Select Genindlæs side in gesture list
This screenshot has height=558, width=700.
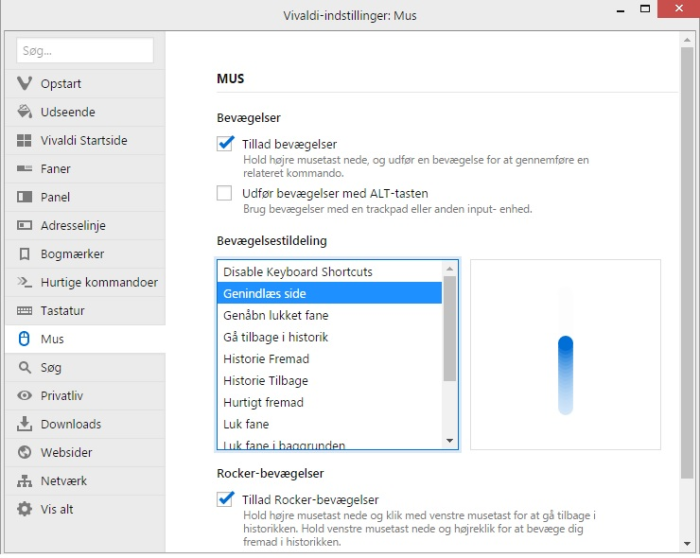point(329,293)
